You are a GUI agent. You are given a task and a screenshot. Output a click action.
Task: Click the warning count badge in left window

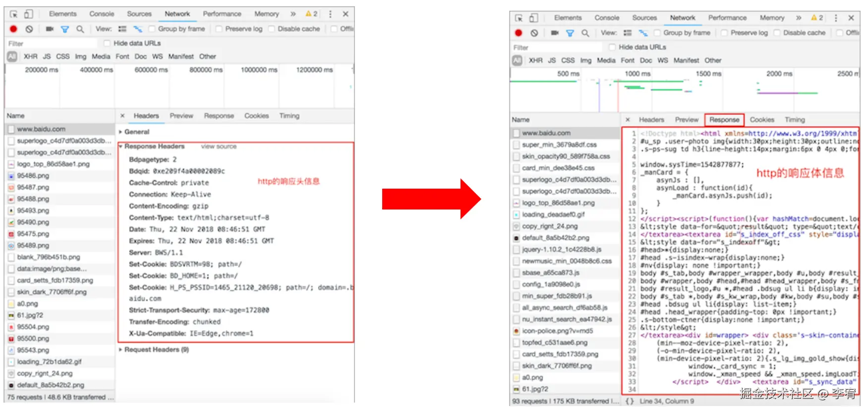click(x=311, y=14)
